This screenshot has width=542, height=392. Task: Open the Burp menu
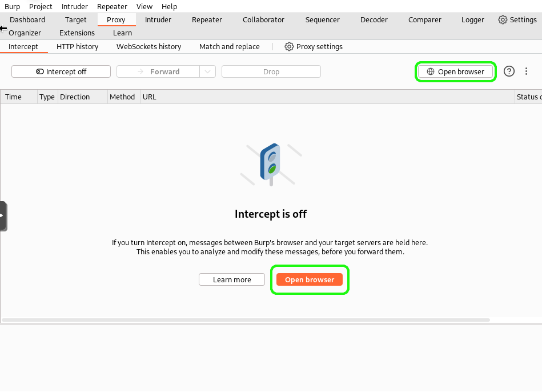12,7
